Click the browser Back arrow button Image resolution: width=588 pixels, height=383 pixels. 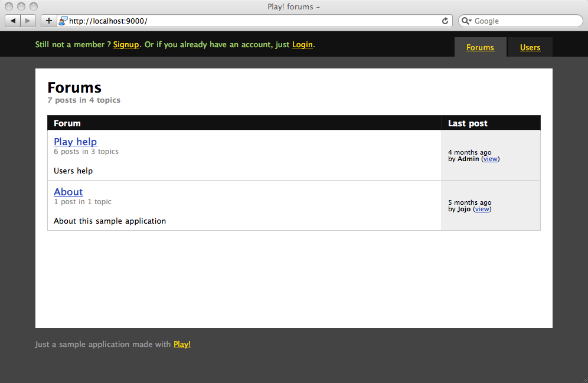click(x=13, y=21)
